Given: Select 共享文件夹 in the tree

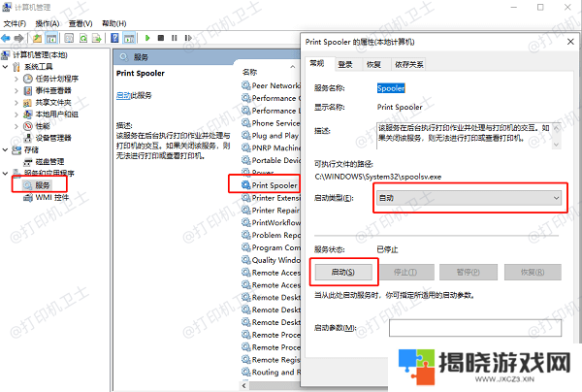Looking at the screenshot, I should pos(53,102).
